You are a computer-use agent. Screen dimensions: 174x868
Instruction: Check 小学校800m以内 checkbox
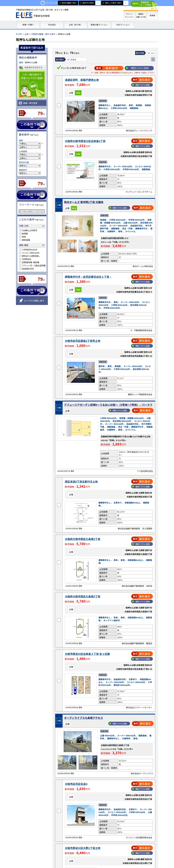[x=20, y=250]
